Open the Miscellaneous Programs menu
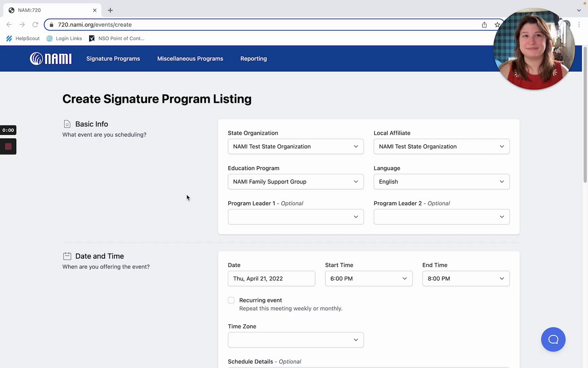The image size is (588, 368). coord(190,59)
